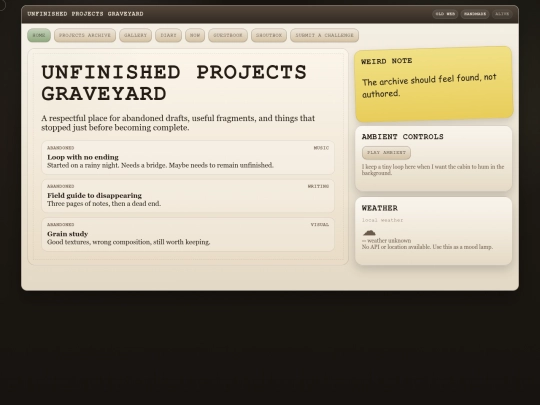Click 'I keep a tiny loop here' text
Screen dimensions: 540x405
pos(433,170)
